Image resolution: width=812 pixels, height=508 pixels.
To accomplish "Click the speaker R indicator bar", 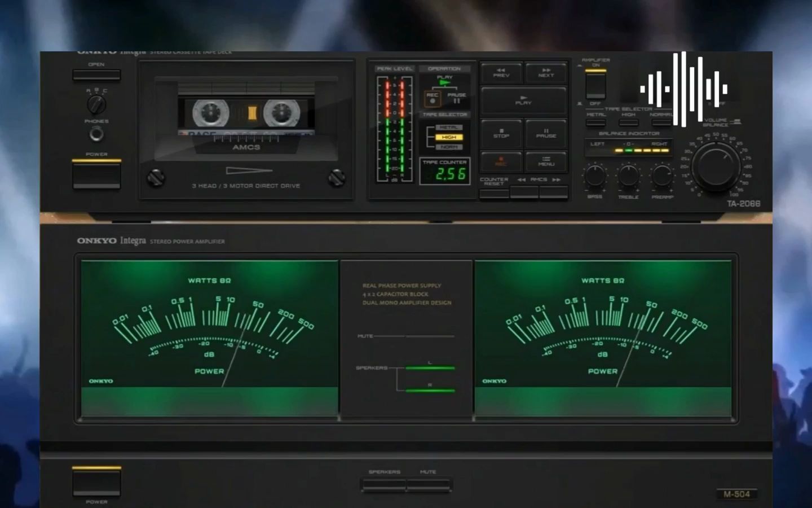I will (430, 391).
